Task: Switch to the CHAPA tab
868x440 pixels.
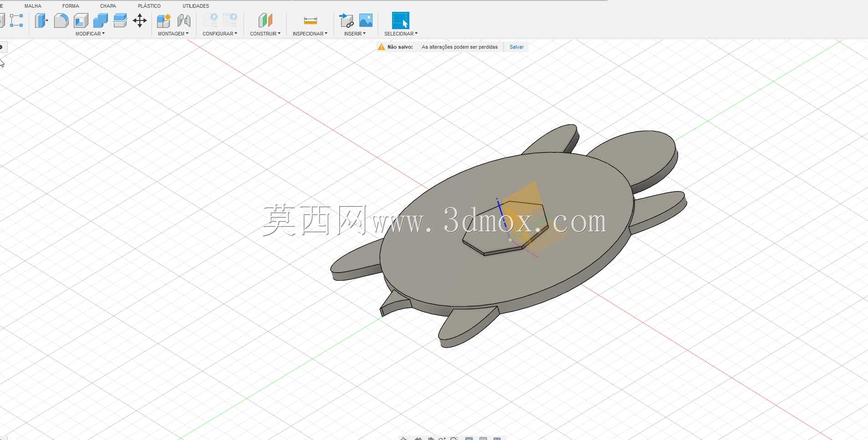Action: pyautogui.click(x=108, y=6)
